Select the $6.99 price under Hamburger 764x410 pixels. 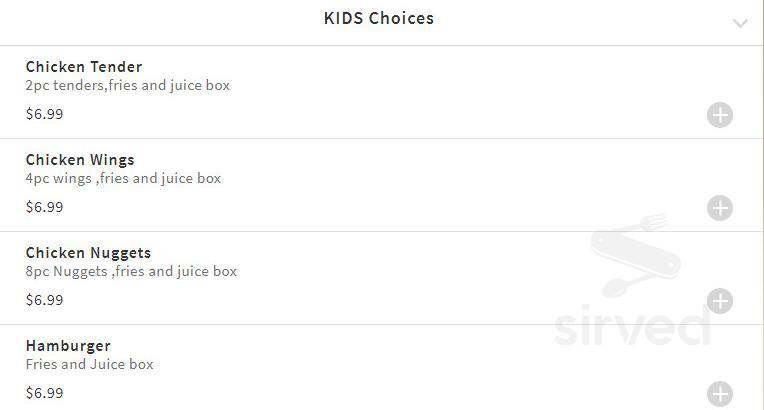(44, 393)
